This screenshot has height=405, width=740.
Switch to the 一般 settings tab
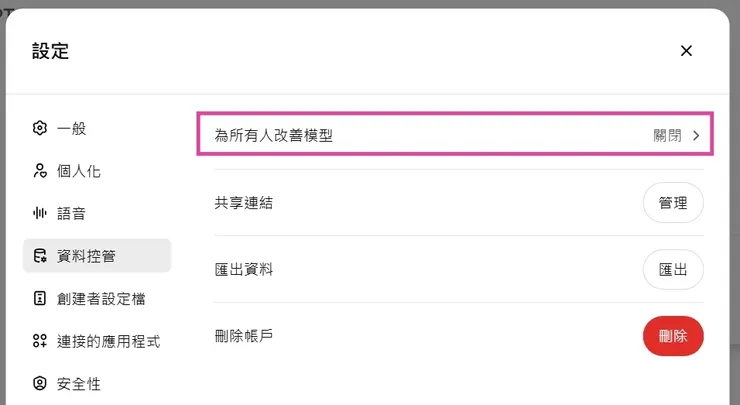click(x=72, y=128)
